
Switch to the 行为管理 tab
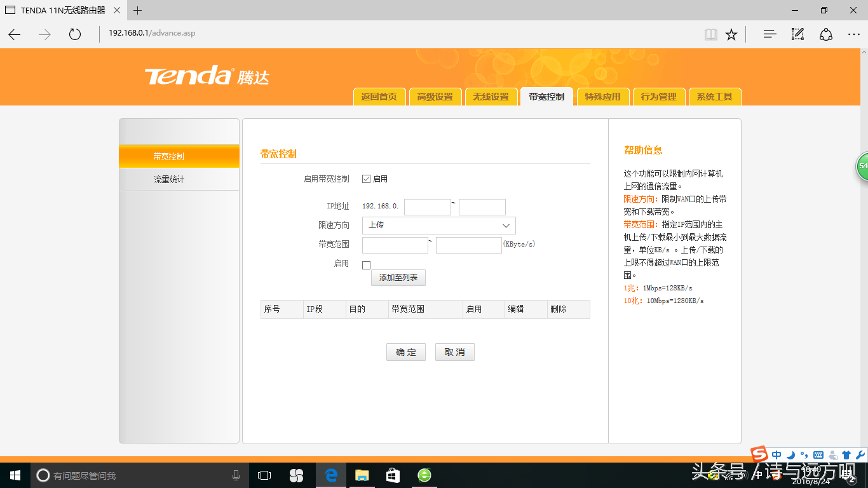click(658, 97)
